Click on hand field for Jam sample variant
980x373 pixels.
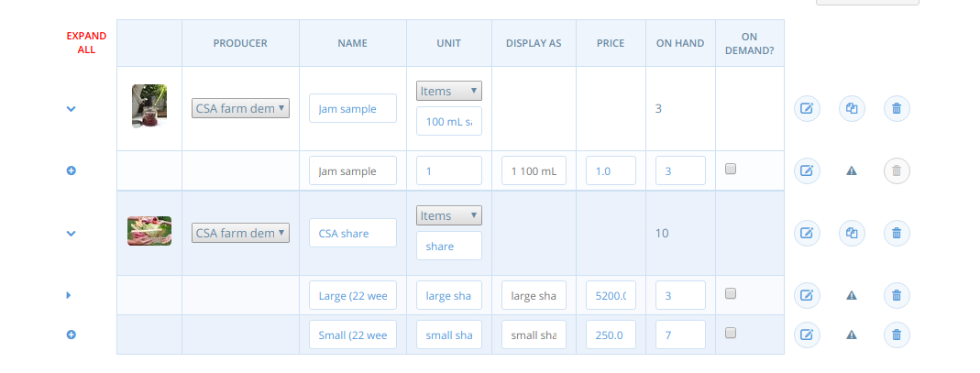coord(680,170)
